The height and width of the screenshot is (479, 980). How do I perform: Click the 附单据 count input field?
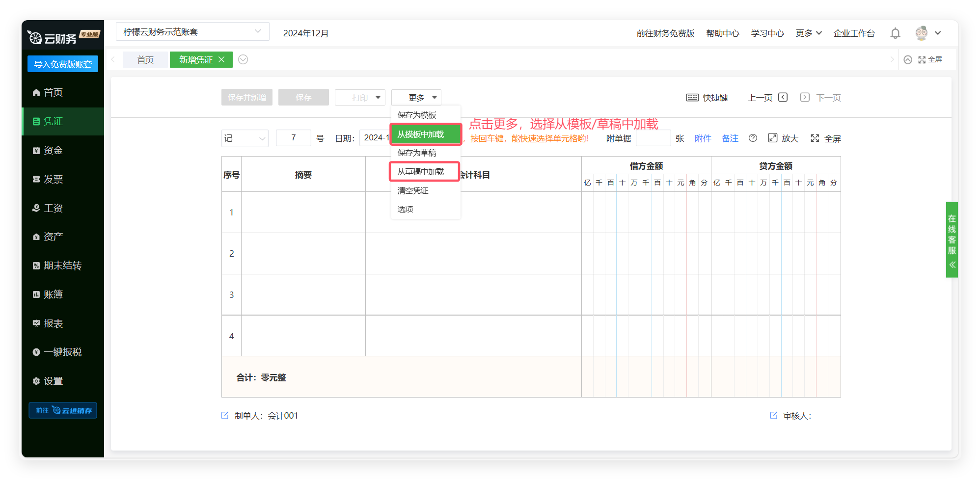pyautogui.click(x=653, y=138)
